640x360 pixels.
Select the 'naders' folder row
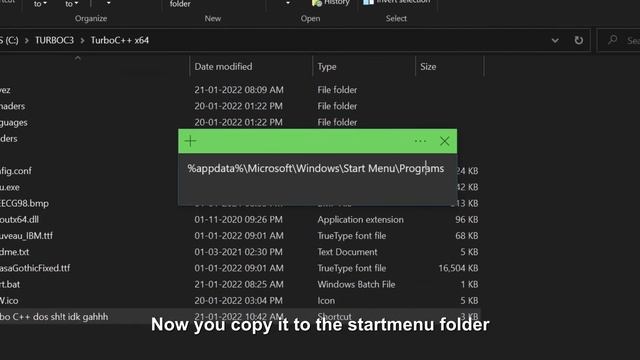pos(12,106)
